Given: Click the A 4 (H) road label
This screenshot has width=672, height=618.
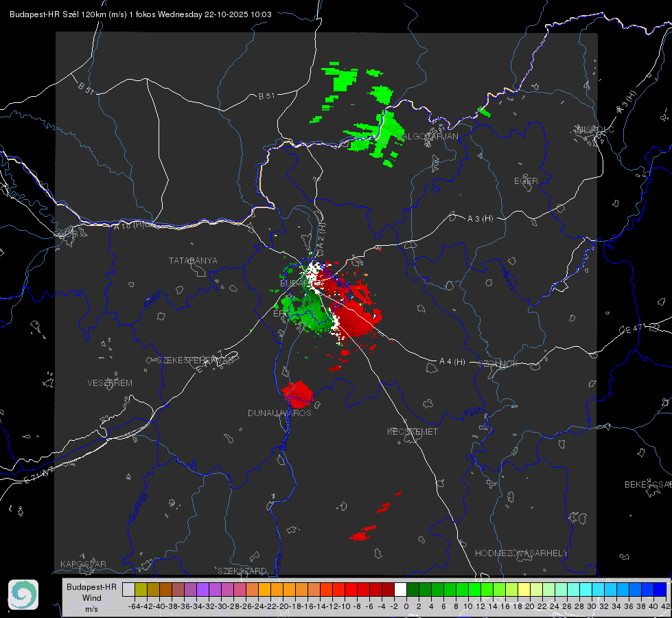Looking at the screenshot, I should [452, 362].
